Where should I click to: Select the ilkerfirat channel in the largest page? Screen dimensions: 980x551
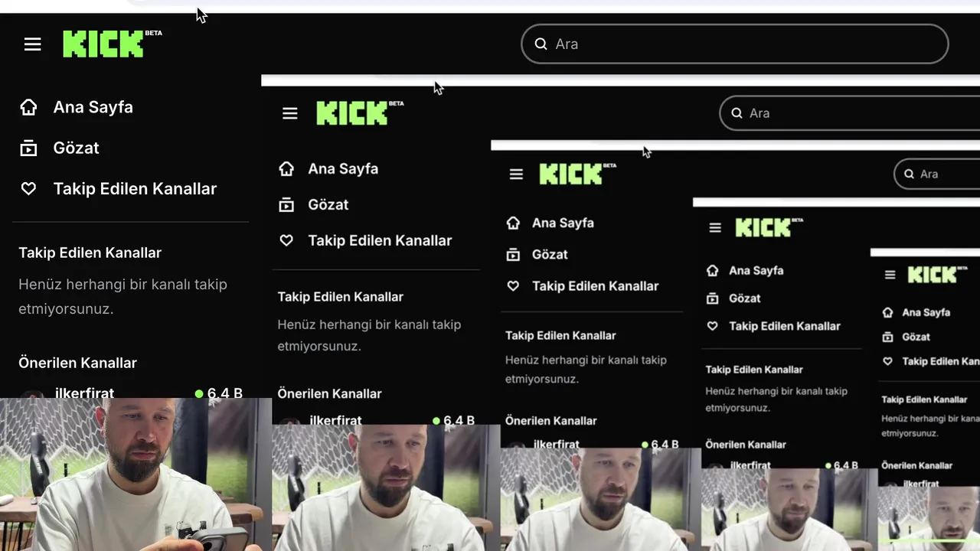[x=84, y=393]
